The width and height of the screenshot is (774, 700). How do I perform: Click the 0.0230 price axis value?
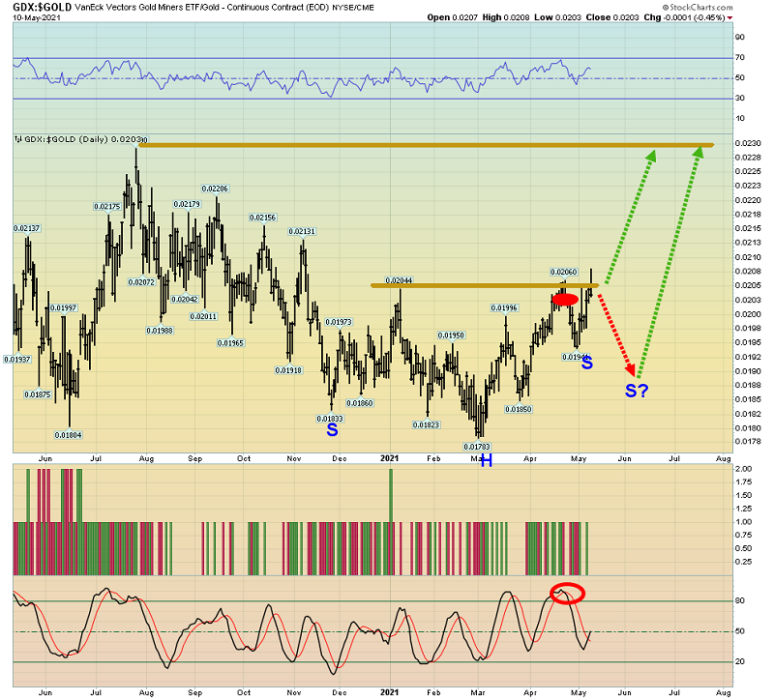pos(747,143)
